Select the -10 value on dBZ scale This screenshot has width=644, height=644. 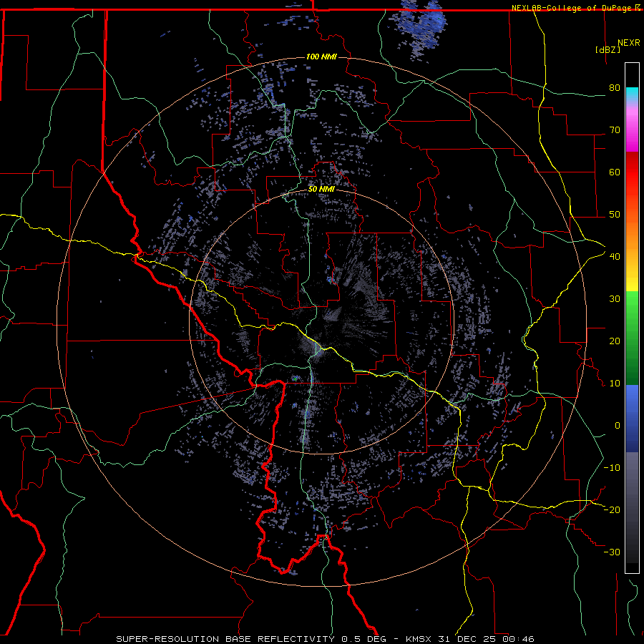point(612,468)
